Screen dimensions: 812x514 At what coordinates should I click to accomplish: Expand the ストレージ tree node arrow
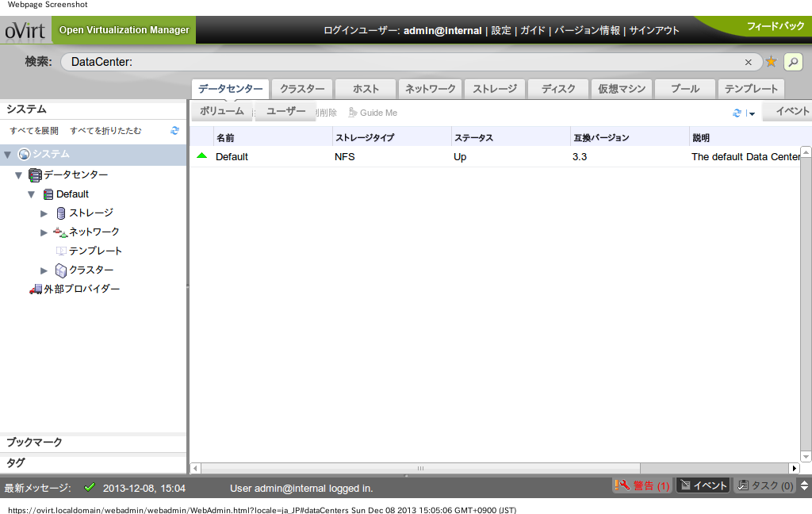point(44,213)
